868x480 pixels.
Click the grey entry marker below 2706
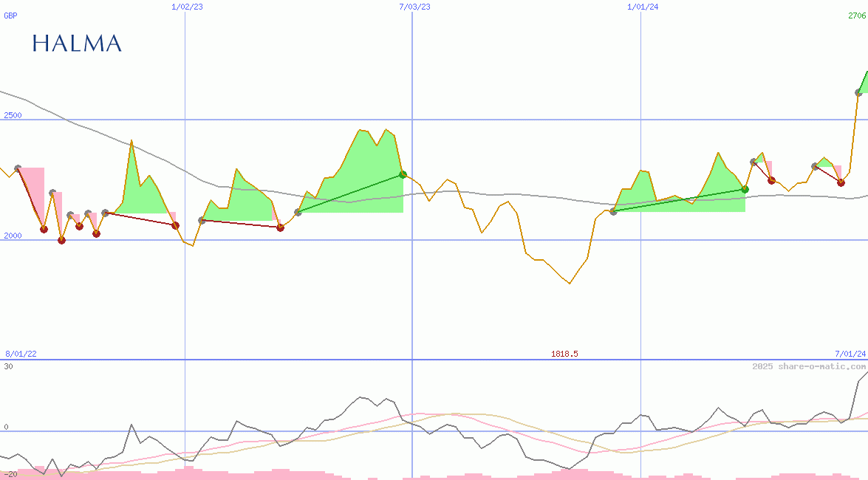point(858,92)
